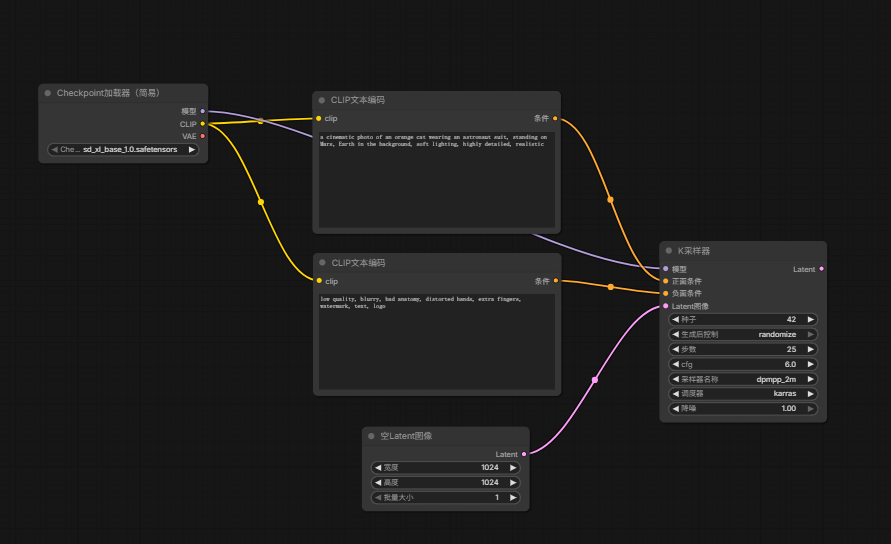
Task: Click the cfg value 6.0
Action: [x=790, y=364]
